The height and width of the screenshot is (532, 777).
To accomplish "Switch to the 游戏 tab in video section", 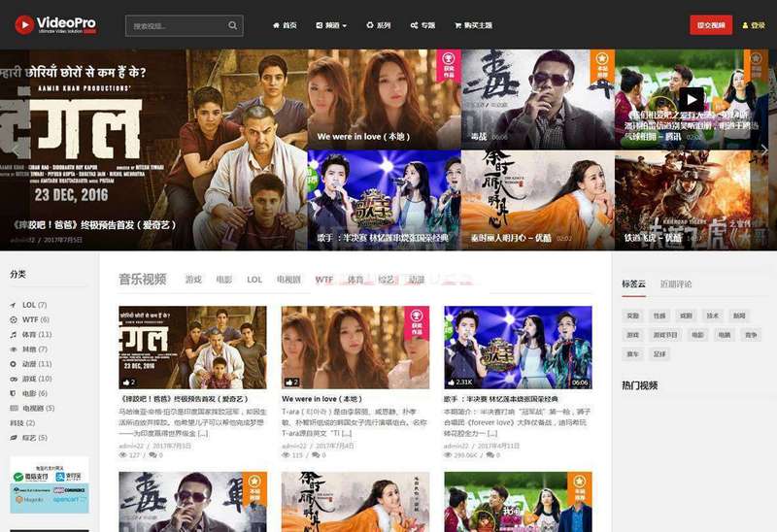I will point(193,280).
